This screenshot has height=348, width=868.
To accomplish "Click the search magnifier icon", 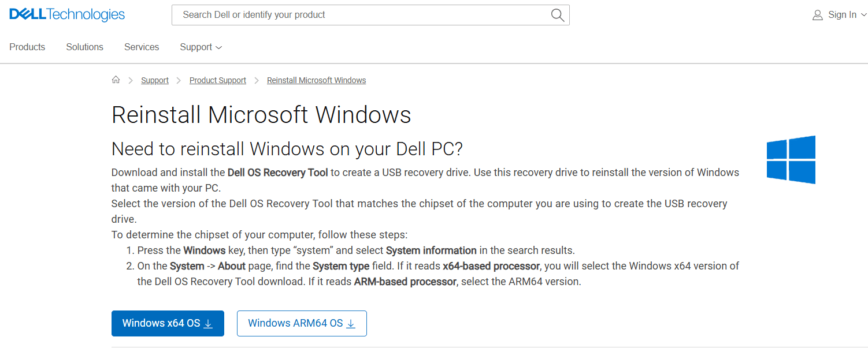I will click(x=557, y=15).
